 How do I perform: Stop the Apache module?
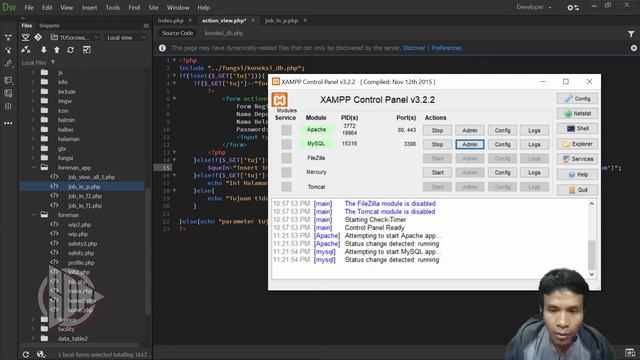click(437, 131)
